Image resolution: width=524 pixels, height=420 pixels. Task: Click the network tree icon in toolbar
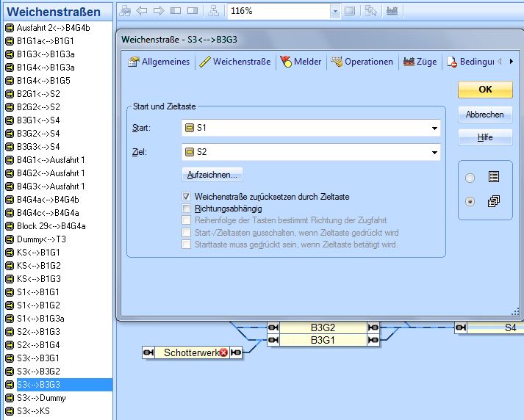coord(213,11)
